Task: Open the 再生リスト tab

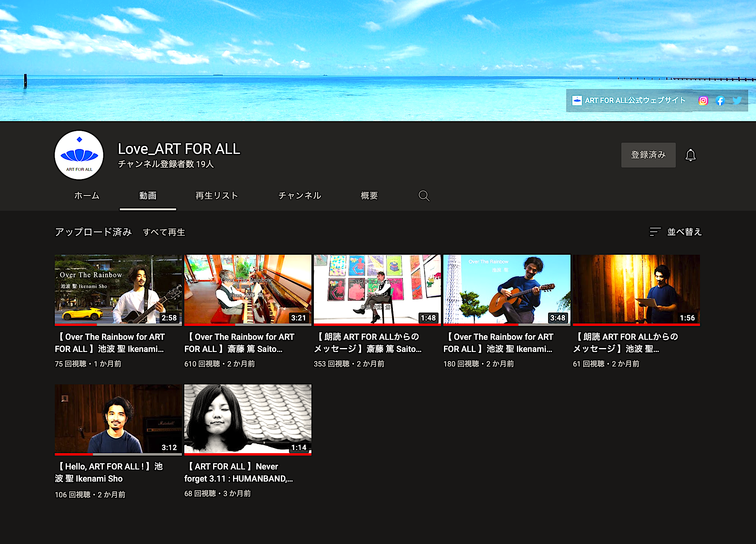Action: (x=217, y=195)
